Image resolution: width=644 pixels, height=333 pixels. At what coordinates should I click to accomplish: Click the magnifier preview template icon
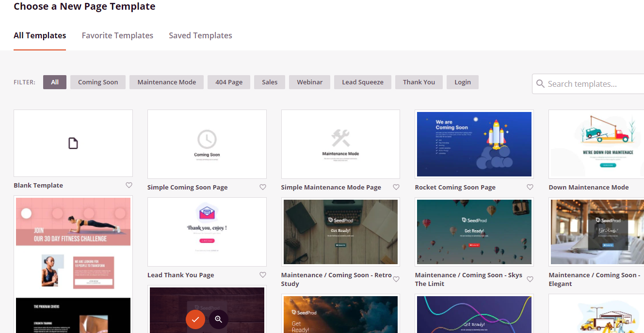point(219,319)
